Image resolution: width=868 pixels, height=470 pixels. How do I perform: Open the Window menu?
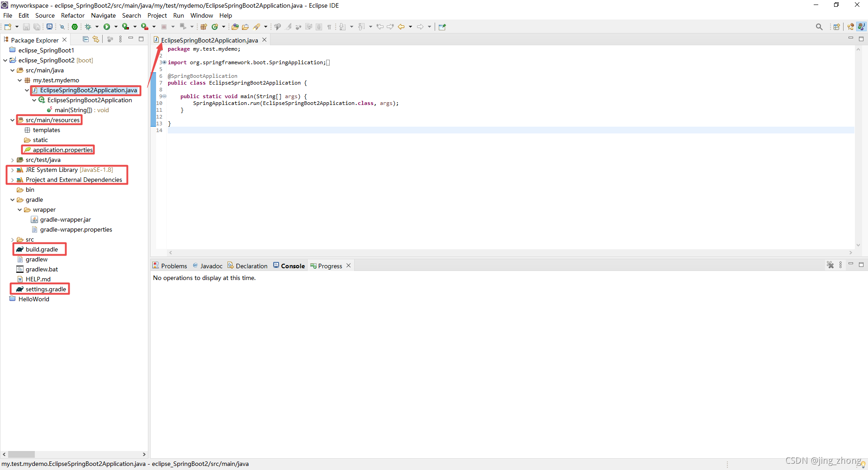[x=201, y=15]
